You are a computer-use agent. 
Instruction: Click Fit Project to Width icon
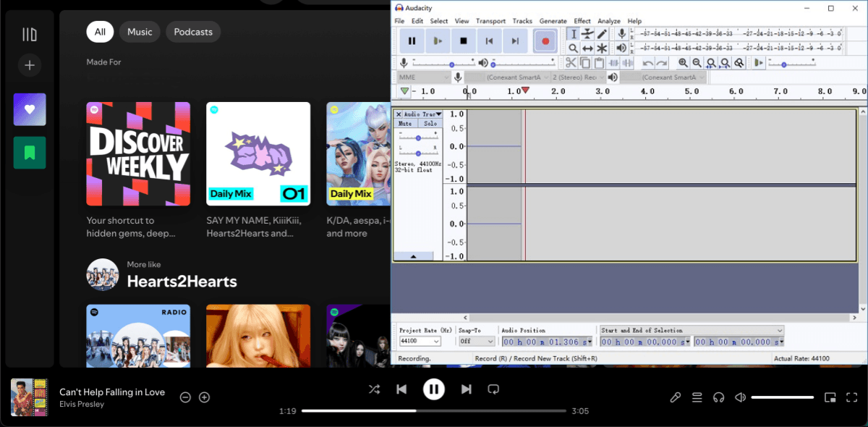click(725, 63)
